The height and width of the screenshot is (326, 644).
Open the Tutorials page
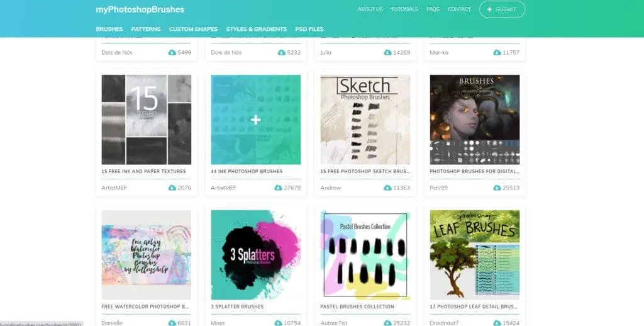click(x=404, y=9)
